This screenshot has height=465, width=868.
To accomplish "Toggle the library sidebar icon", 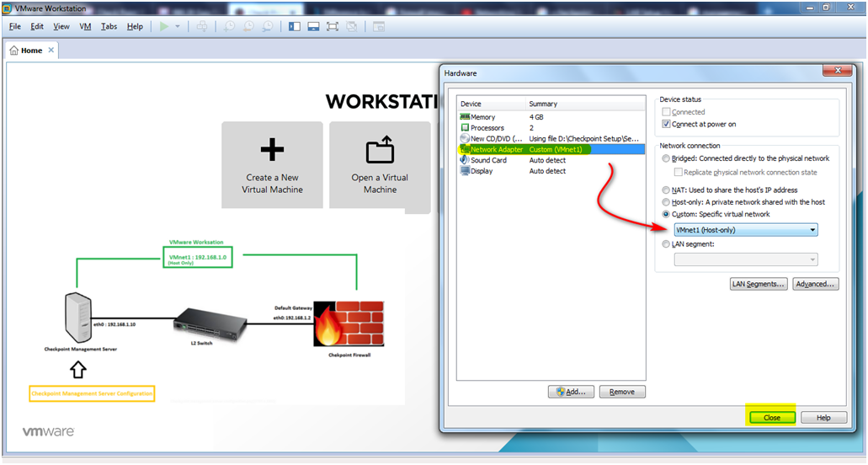I will [x=295, y=27].
